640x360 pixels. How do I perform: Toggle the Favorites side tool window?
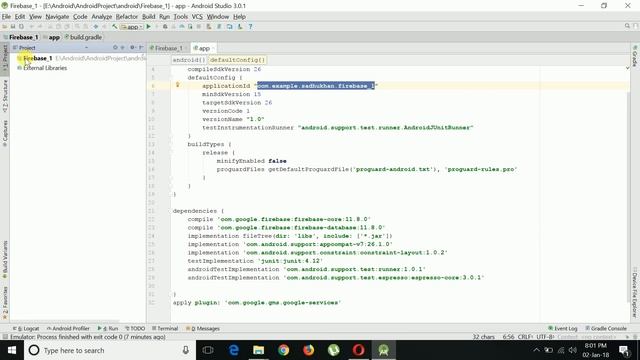pos(5,302)
